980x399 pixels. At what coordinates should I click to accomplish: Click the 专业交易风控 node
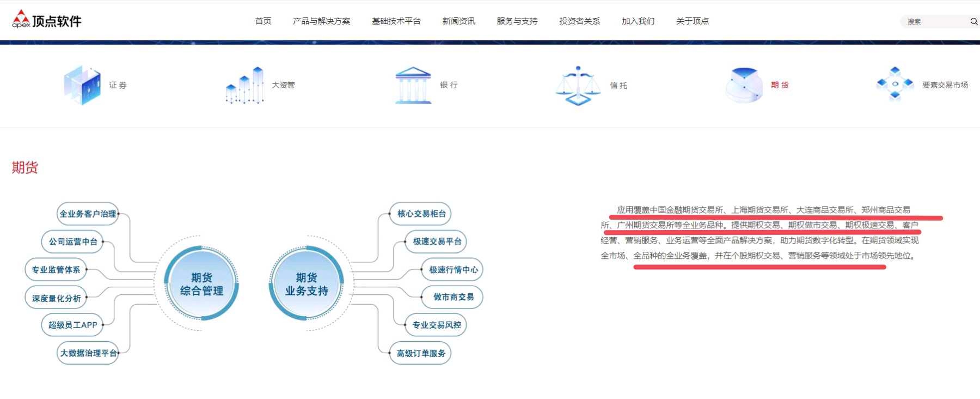click(x=437, y=325)
